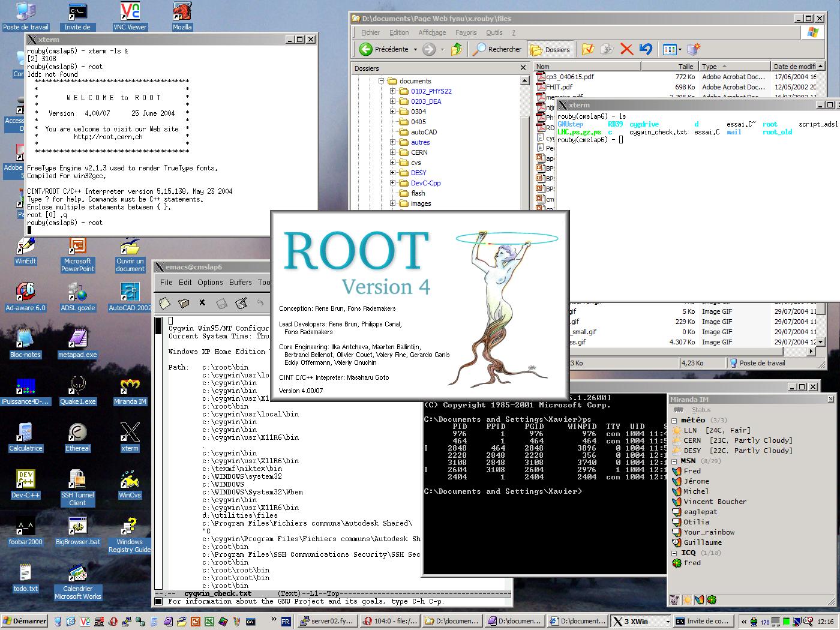Click the red X delete icon in Explorer toolbar

pos(626,49)
